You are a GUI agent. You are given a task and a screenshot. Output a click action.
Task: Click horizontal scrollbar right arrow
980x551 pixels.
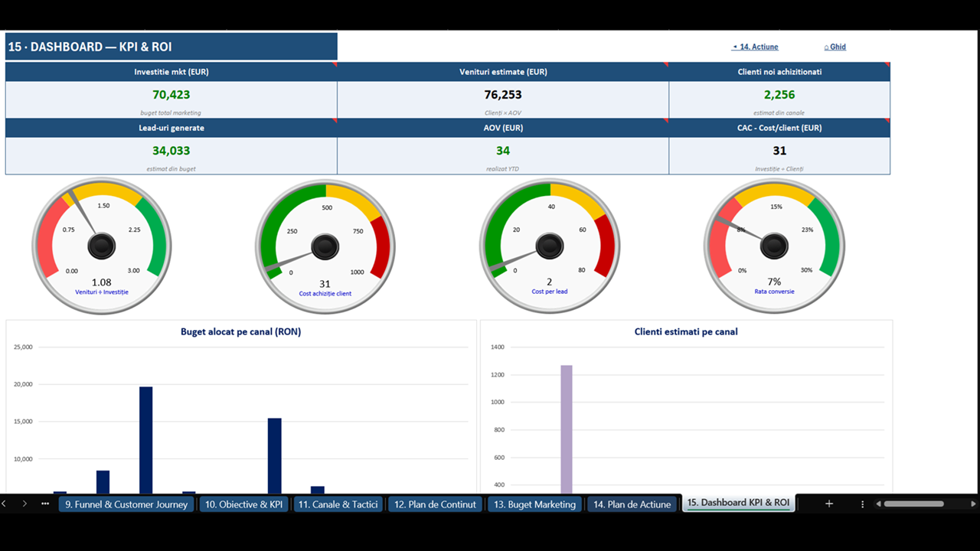point(974,504)
